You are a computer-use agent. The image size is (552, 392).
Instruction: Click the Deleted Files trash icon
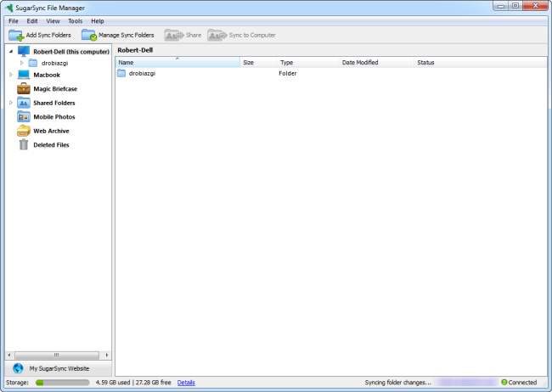24,144
